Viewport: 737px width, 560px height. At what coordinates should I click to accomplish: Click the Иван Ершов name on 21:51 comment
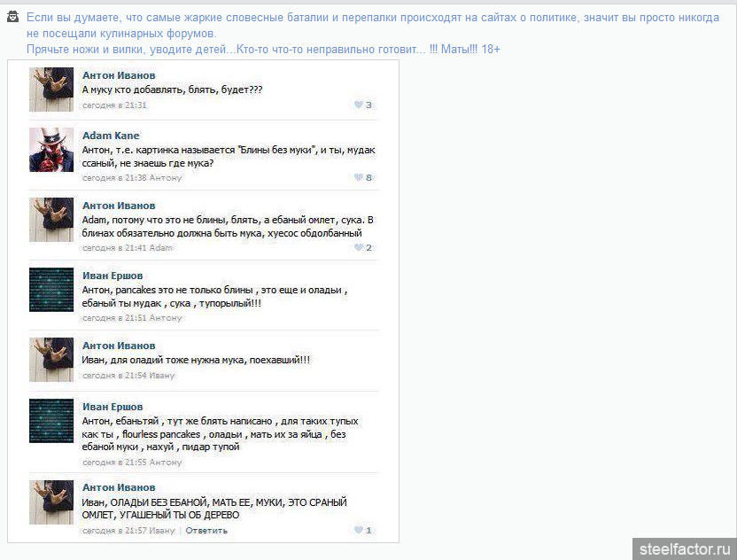pyautogui.click(x=112, y=276)
